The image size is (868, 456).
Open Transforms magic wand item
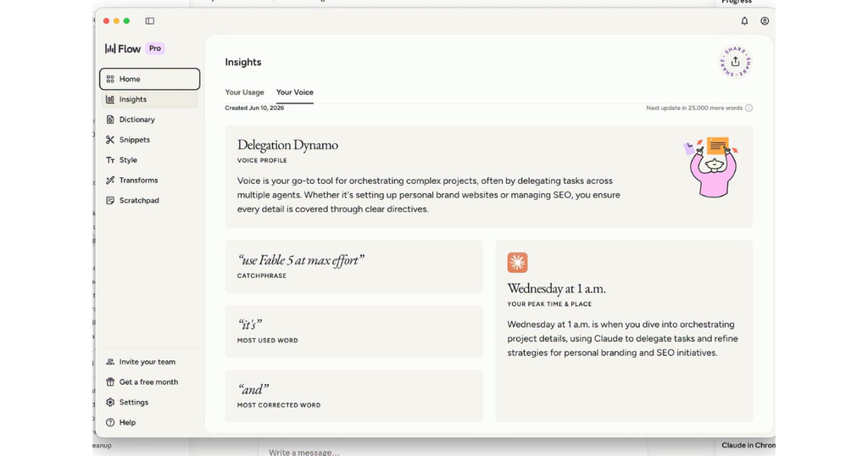[149, 181]
